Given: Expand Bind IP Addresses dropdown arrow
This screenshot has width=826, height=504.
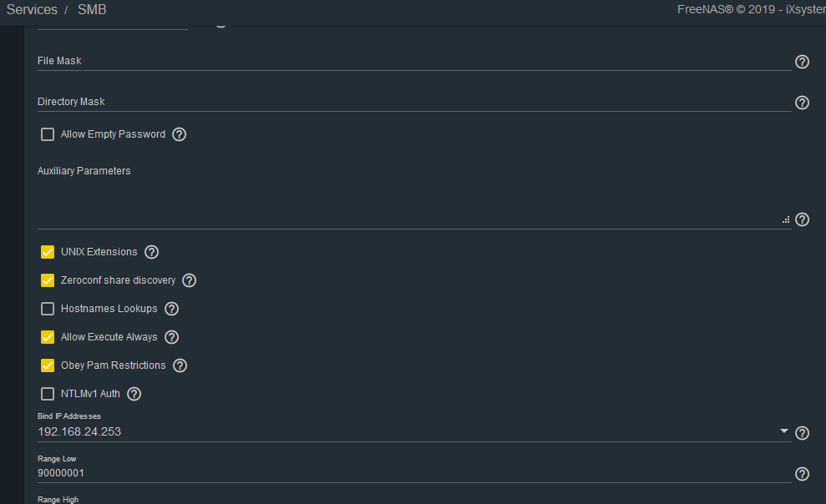Looking at the screenshot, I should click(784, 431).
